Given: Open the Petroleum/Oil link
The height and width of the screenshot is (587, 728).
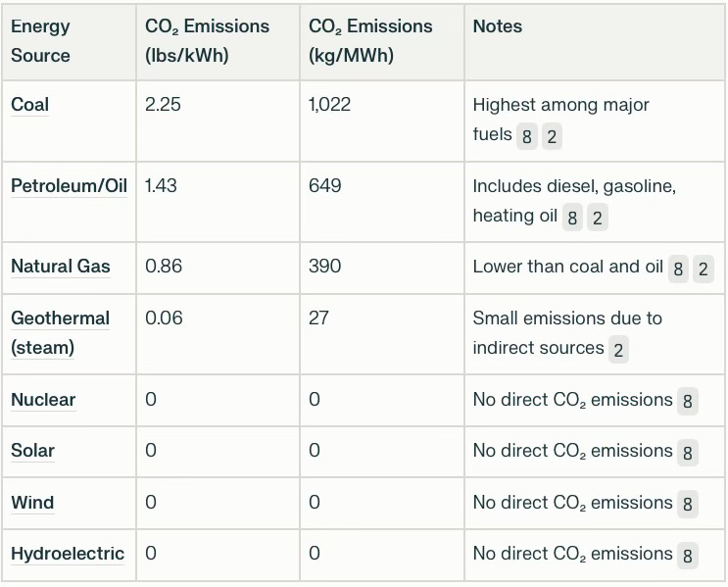Looking at the screenshot, I should [69, 186].
